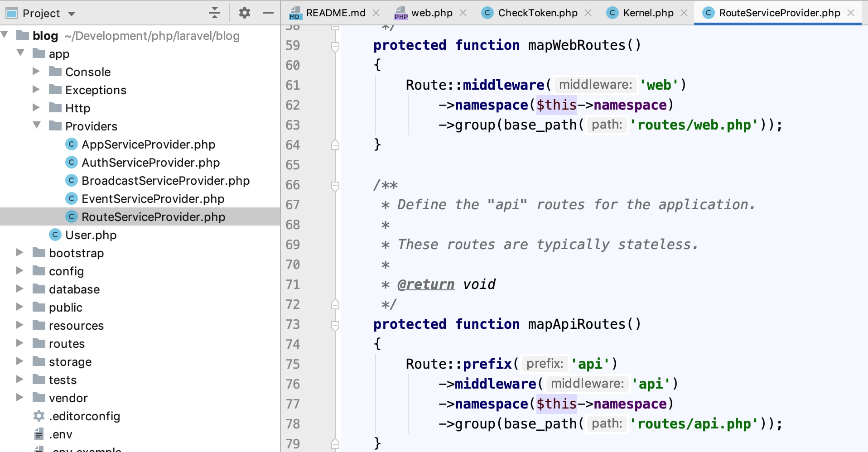Open AppServiceProvider.php in the tree
Viewport: 868px width, 452px height.
coord(148,144)
